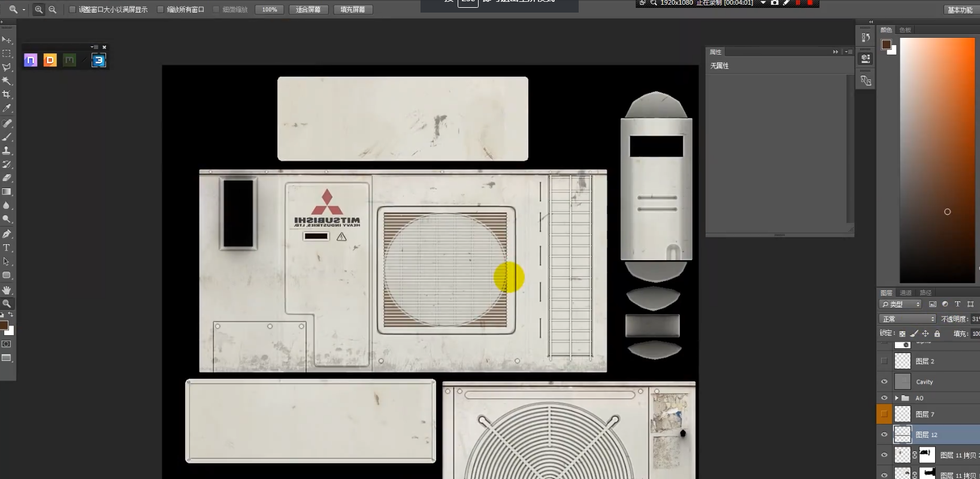Select the Healing Brush tool
980x479 pixels.
coord(7,123)
